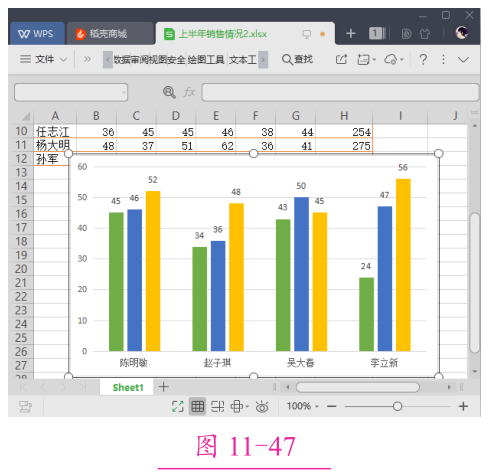Select the 上半年销售情况2.xlsx document tab
491x476 pixels.
[245, 34]
